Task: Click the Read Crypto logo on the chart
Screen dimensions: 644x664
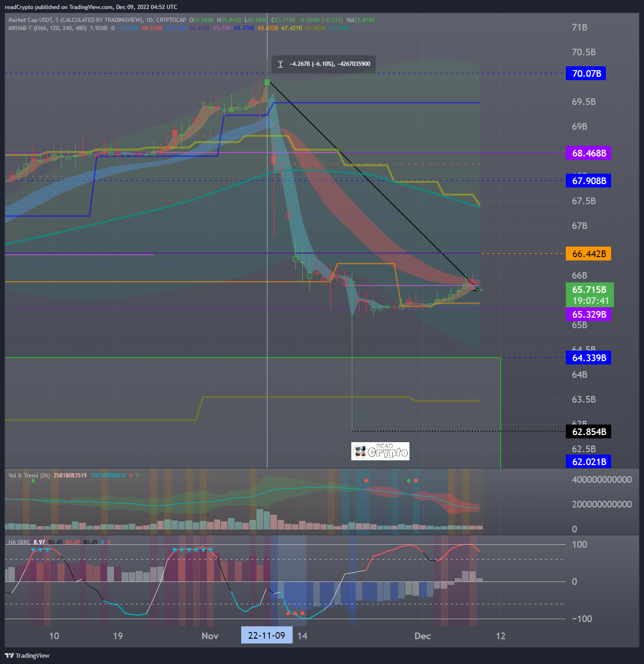Action: [x=380, y=451]
